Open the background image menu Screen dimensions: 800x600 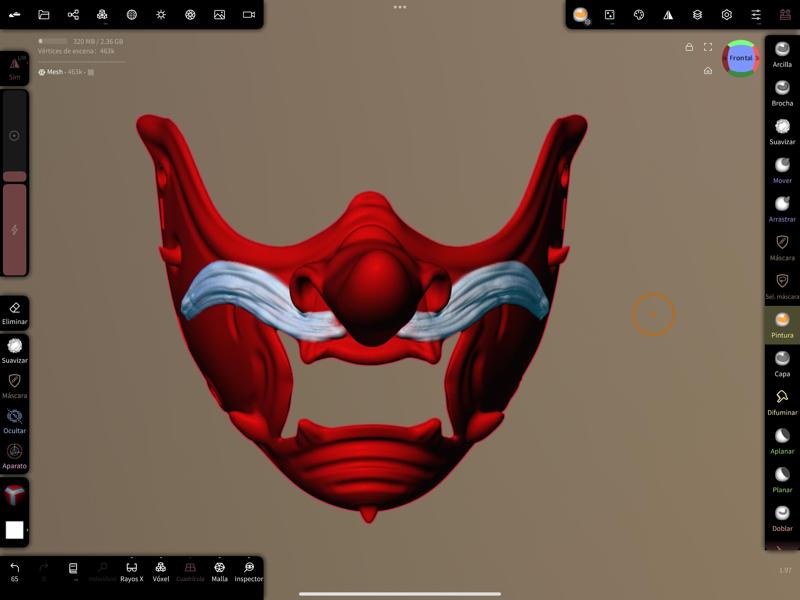219,14
